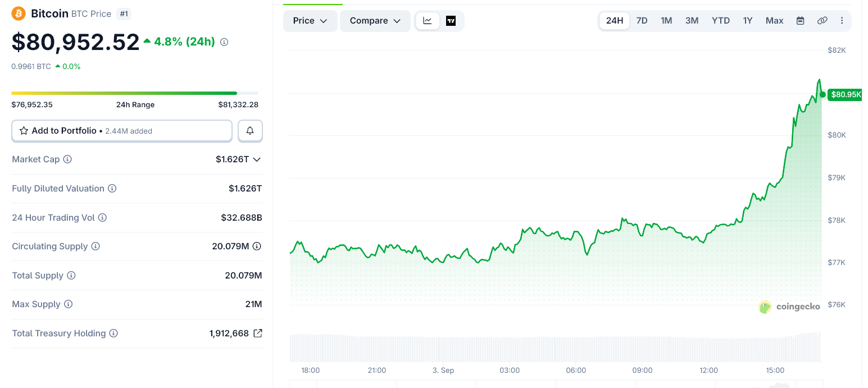
Task: Show 24 Hour Trading Vol info icon
Action: (102, 218)
